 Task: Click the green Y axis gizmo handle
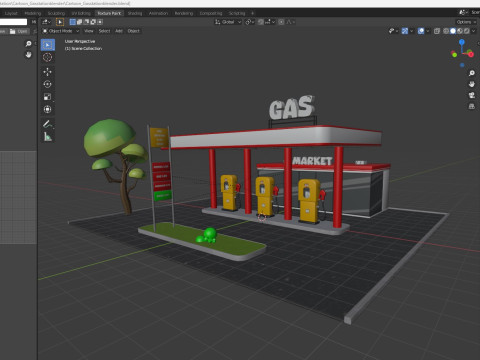coord(454,54)
